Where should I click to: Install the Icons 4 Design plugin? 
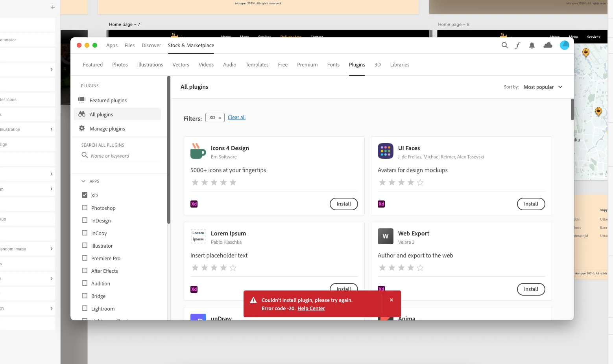(344, 204)
